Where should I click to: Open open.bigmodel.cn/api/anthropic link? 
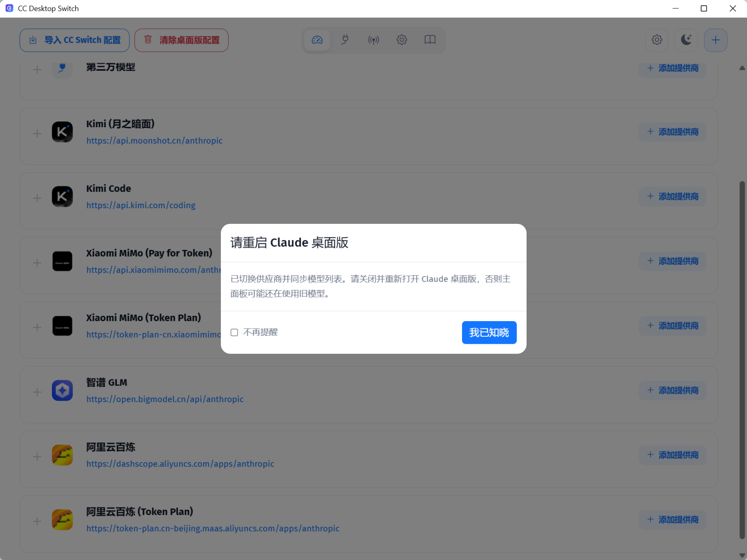tap(165, 399)
